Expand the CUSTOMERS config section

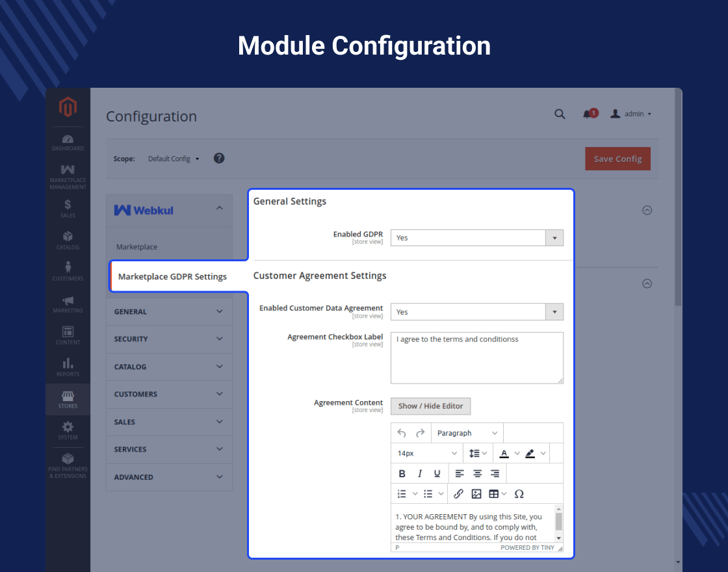pyautogui.click(x=169, y=394)
